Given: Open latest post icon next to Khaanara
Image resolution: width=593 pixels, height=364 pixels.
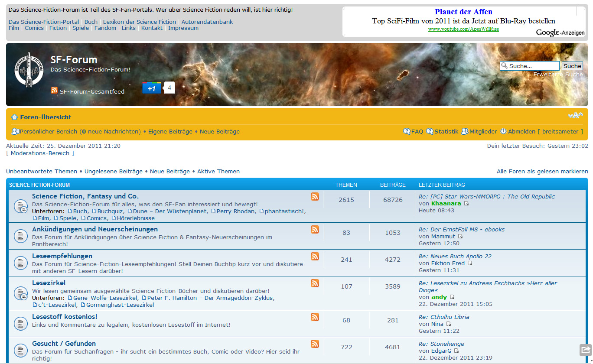Looking at the screenshot, I should point(466,204).
